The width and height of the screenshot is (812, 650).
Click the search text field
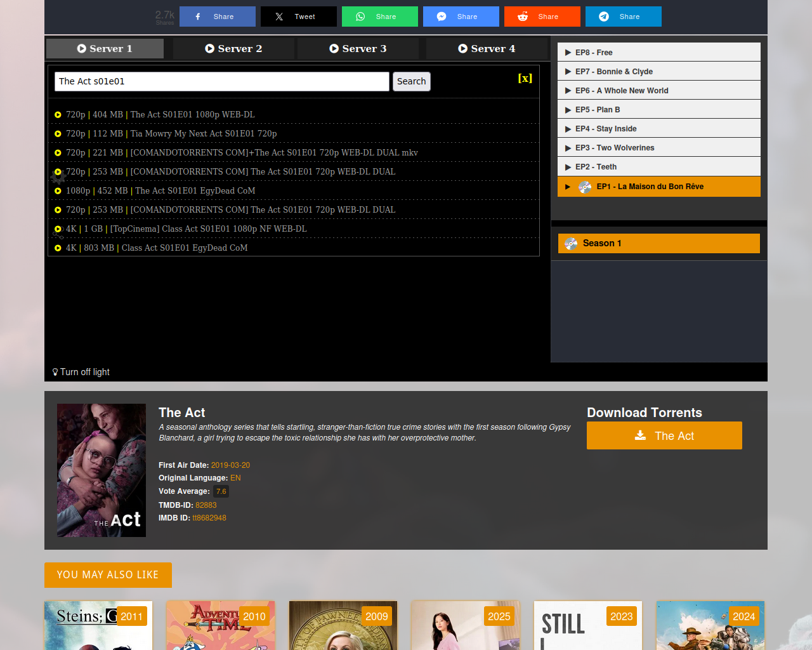222,81
